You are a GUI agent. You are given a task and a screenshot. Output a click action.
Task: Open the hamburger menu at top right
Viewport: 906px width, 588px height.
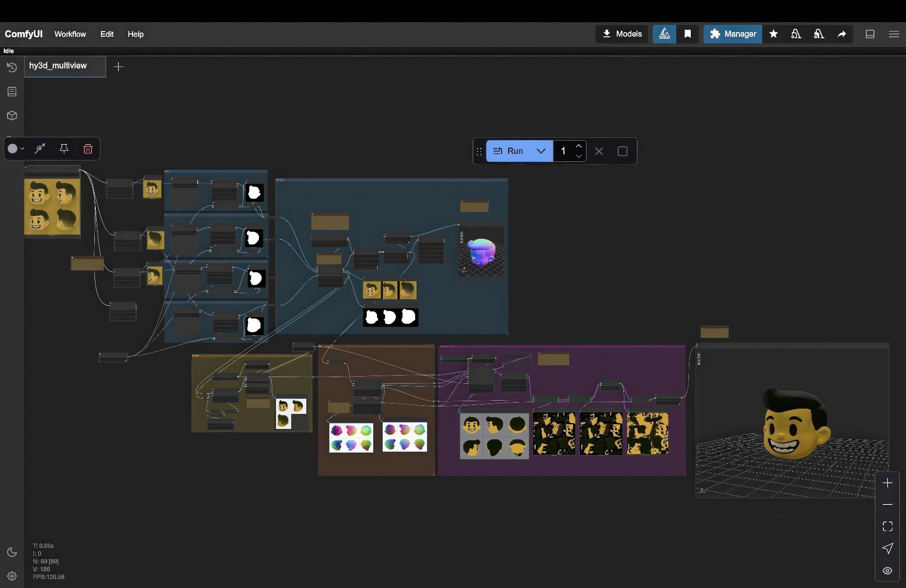[x=894, y=34]
